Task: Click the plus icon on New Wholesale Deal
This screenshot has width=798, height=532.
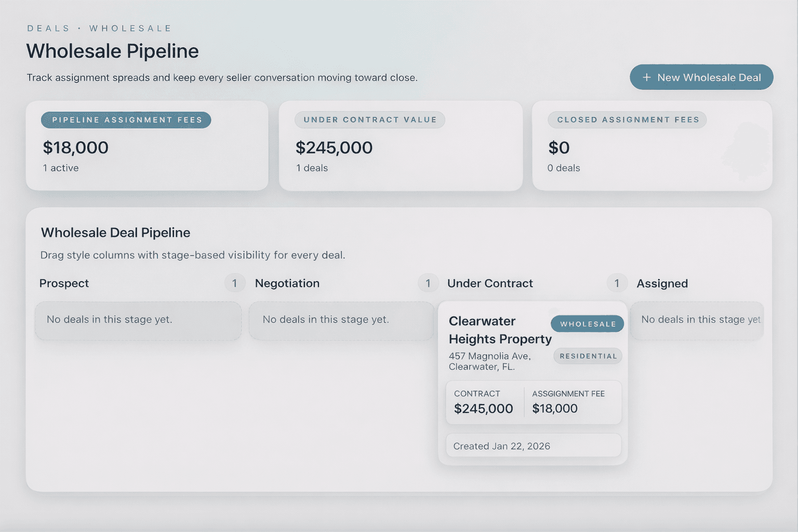Action: tap(646, 77)
